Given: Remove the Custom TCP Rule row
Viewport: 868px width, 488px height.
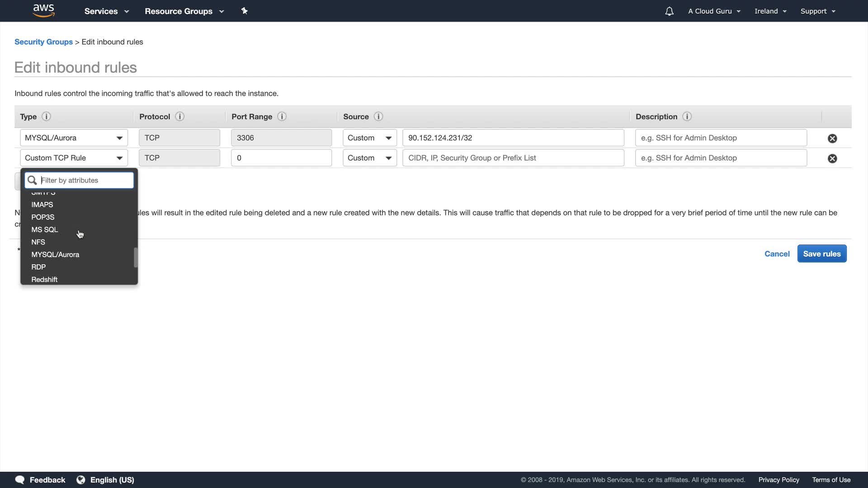Looking at the screenshot, I should 832,158.
